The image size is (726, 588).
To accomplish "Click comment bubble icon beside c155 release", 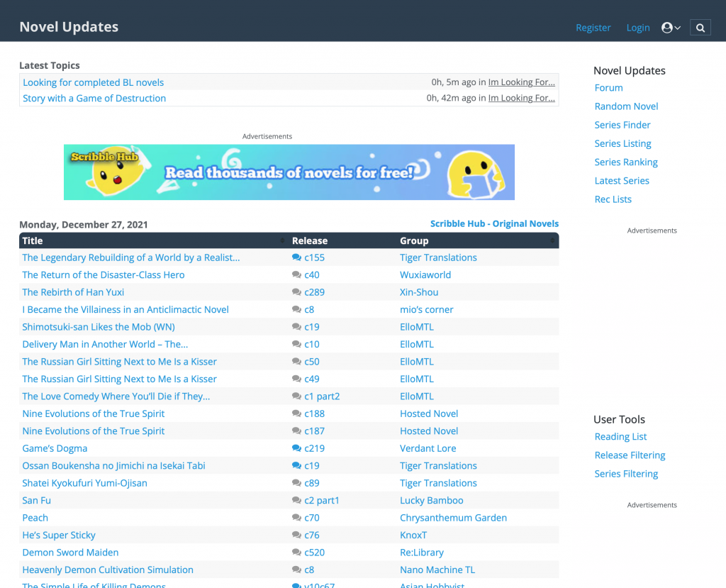I will (296, 257).
